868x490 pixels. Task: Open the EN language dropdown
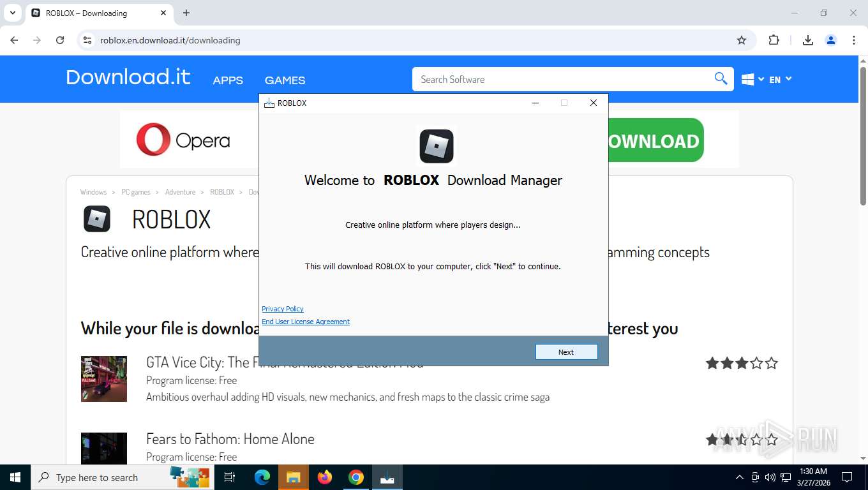point(780,79)
